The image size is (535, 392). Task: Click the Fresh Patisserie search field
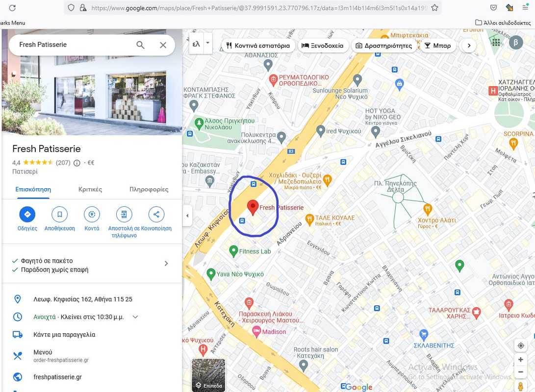[x=75, y=45]
